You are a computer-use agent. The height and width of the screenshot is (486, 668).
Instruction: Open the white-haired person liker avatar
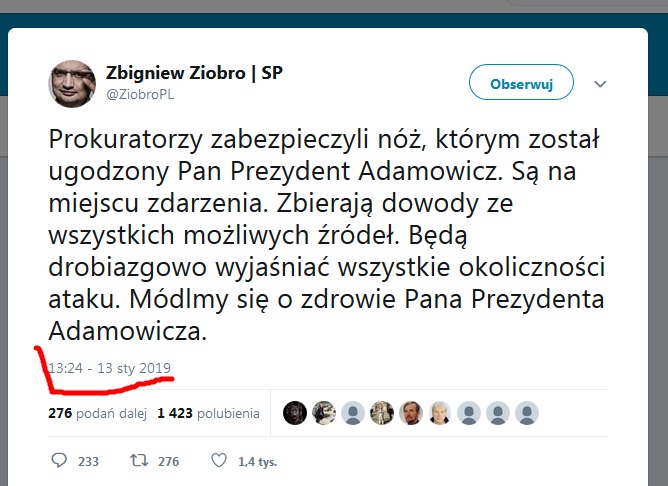tap(440, 413)
